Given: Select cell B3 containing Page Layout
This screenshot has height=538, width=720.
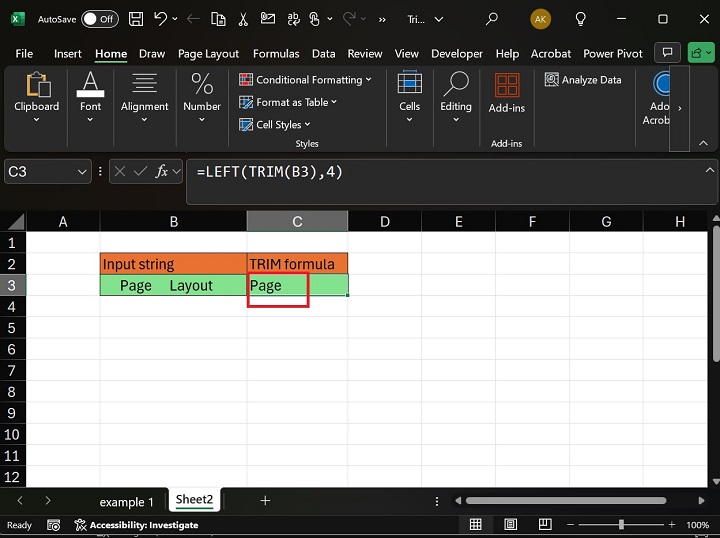Looking at the screenshot, I should (x=173, y=286).
